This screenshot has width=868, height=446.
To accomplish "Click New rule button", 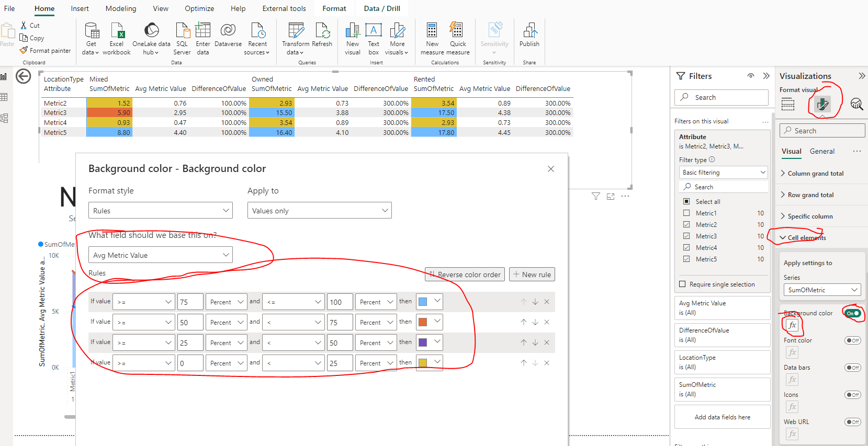I will pyautogui.click(x=532, y=275).
